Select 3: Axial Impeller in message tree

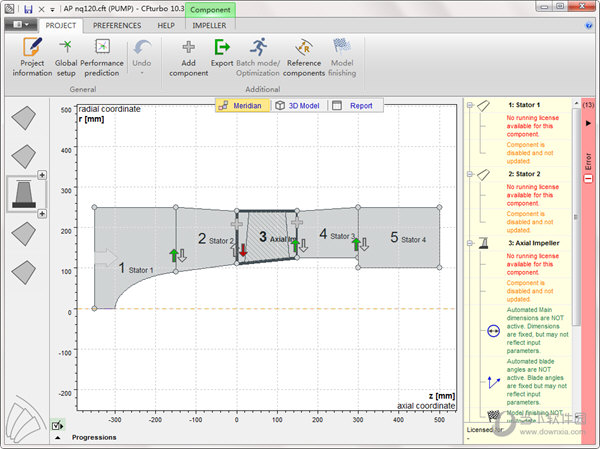tap(533, 243)
